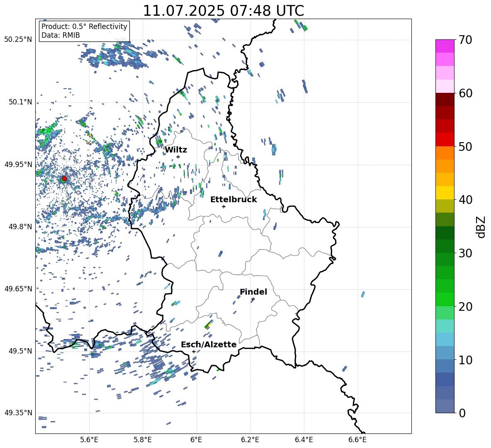This screenshot has height=448, width=491.
Task: Click the 6.2°E longitude label
Action: (x=250, y=440)
